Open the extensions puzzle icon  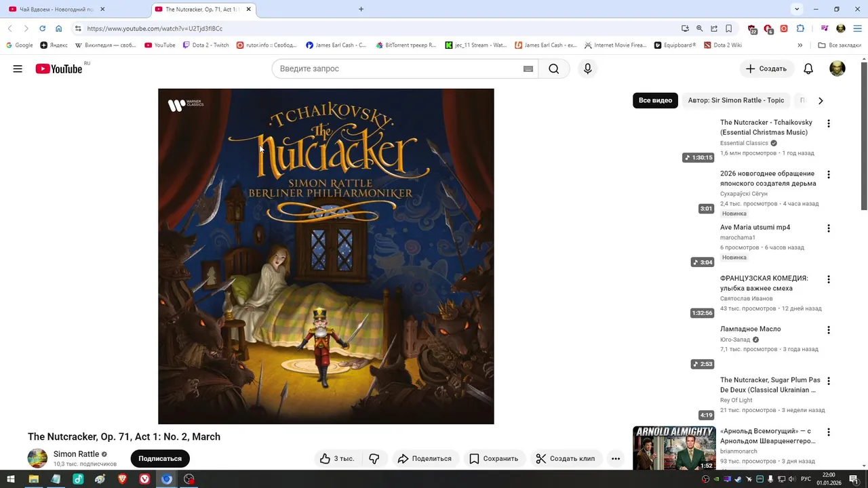pos(800,28)
